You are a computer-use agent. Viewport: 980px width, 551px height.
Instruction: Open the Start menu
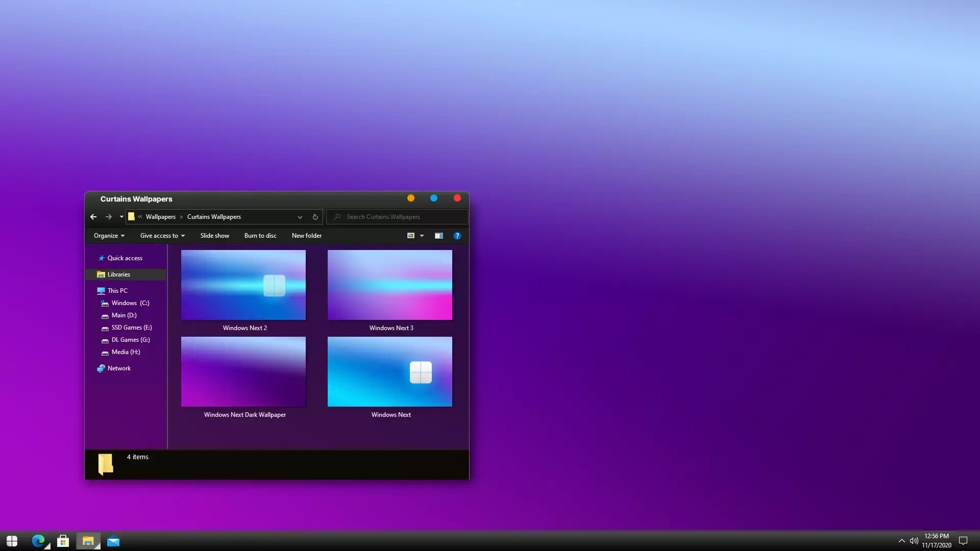click(x=12, y=541)
